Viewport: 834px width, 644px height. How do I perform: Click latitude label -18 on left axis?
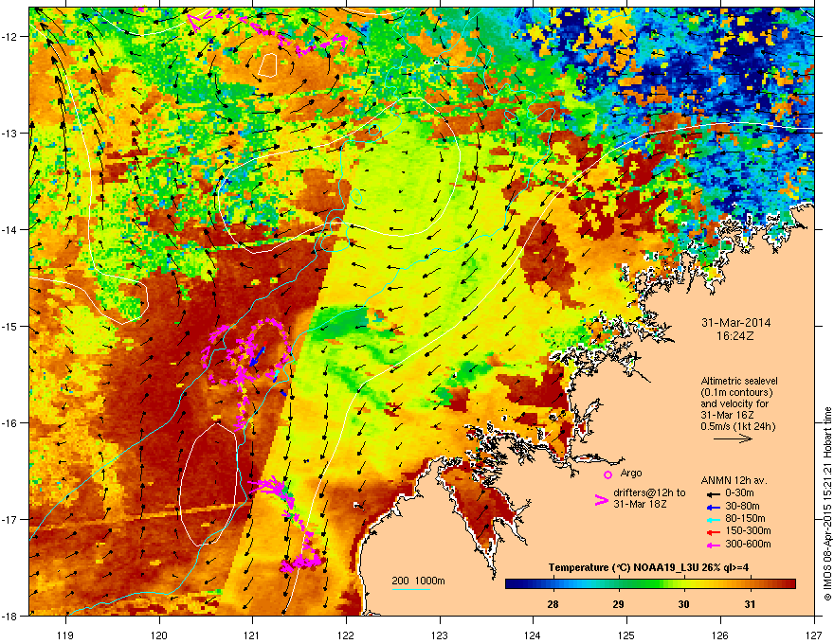9,616
